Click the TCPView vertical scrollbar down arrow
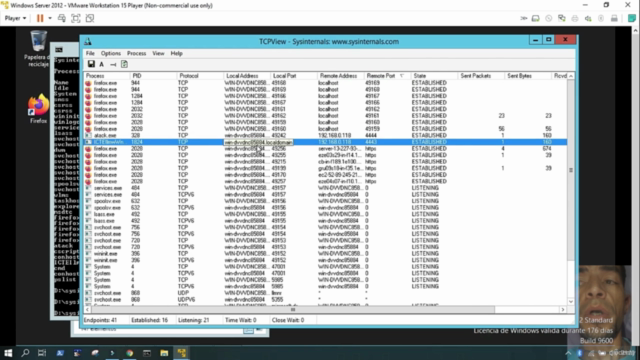 pyautogui.click(x=571, y=302)
